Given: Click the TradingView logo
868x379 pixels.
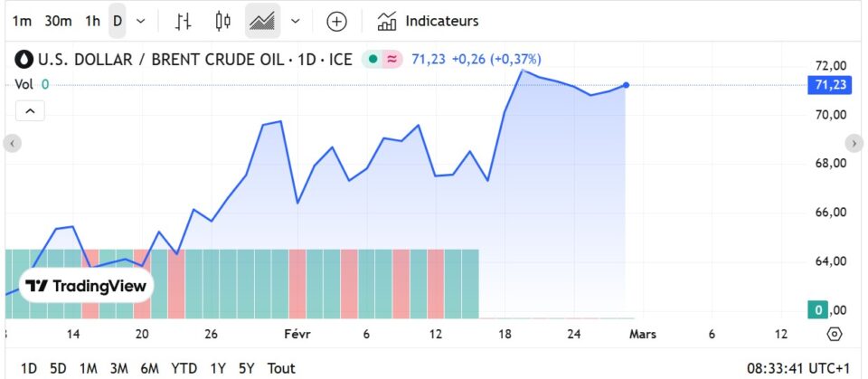Looking at the screenshot, I should pyautogui.click(x=86, y=287).
